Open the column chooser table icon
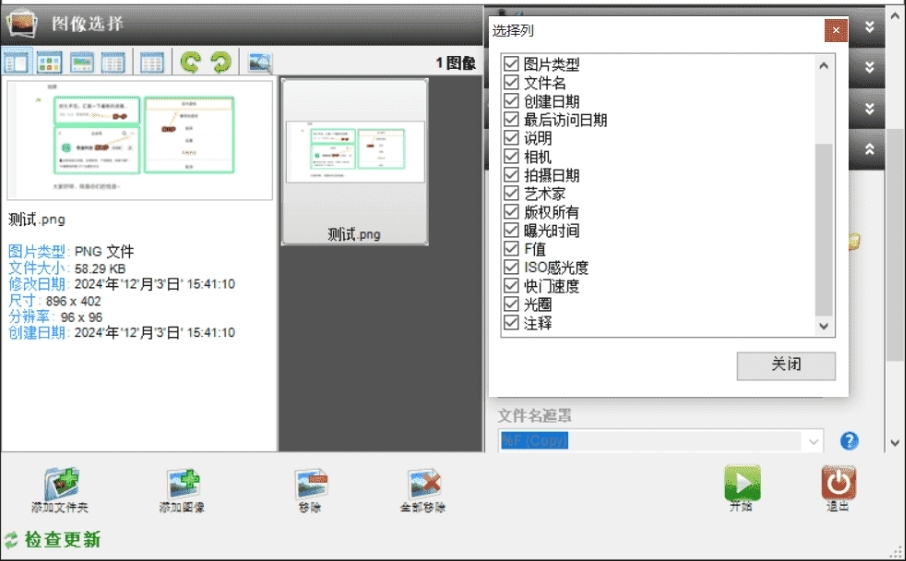 pos(152,62)
